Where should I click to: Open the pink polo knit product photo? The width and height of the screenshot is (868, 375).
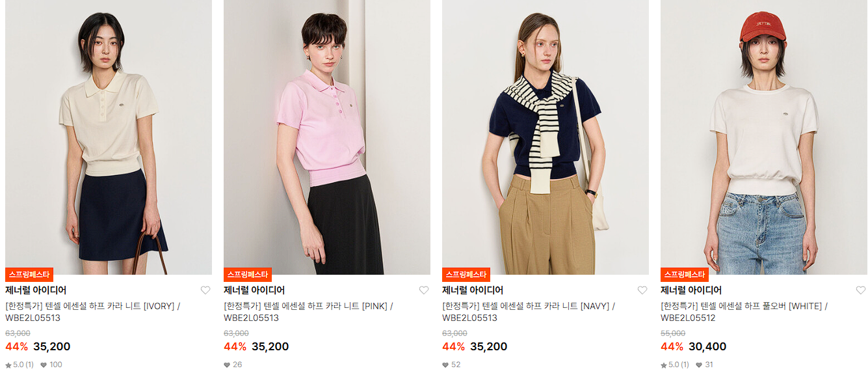(327, 137)
